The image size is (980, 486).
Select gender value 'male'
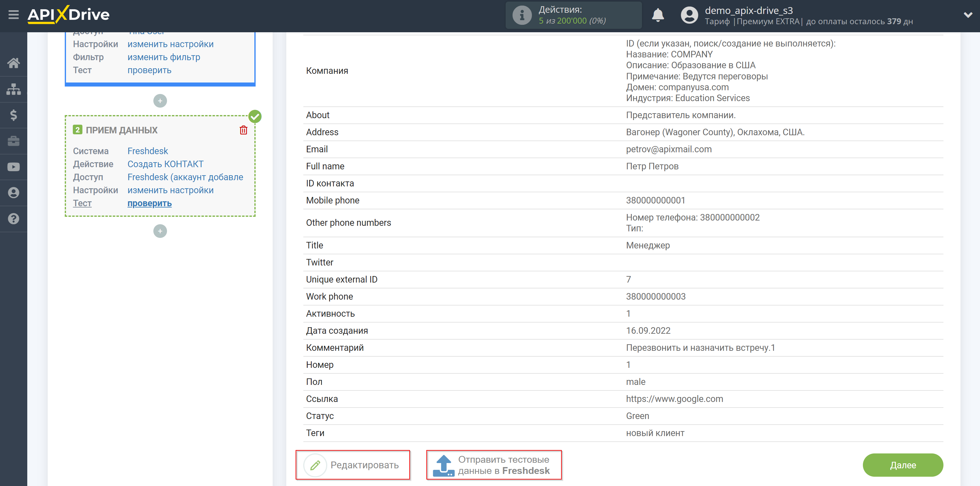coord(636,382)
